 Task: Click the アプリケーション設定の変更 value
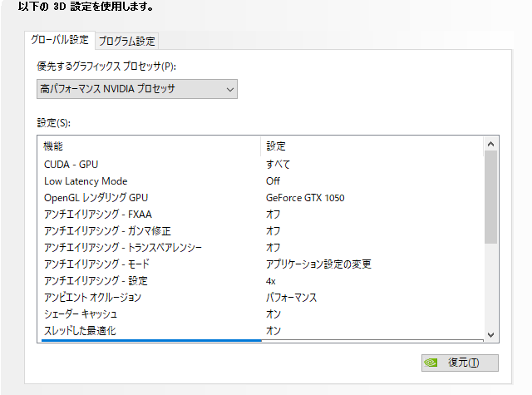point(318,264)
